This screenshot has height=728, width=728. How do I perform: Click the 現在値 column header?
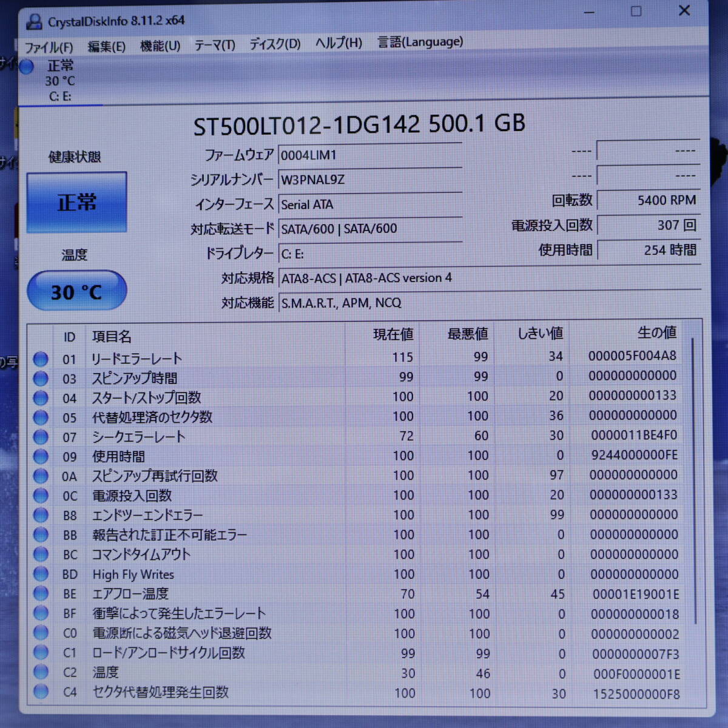[393, 334]
